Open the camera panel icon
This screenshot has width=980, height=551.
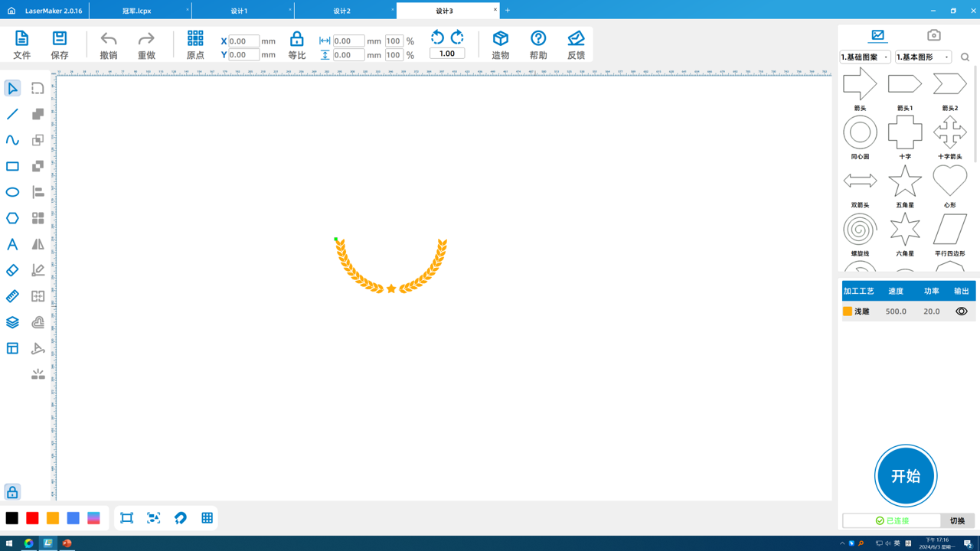click(x=933, y=35)
